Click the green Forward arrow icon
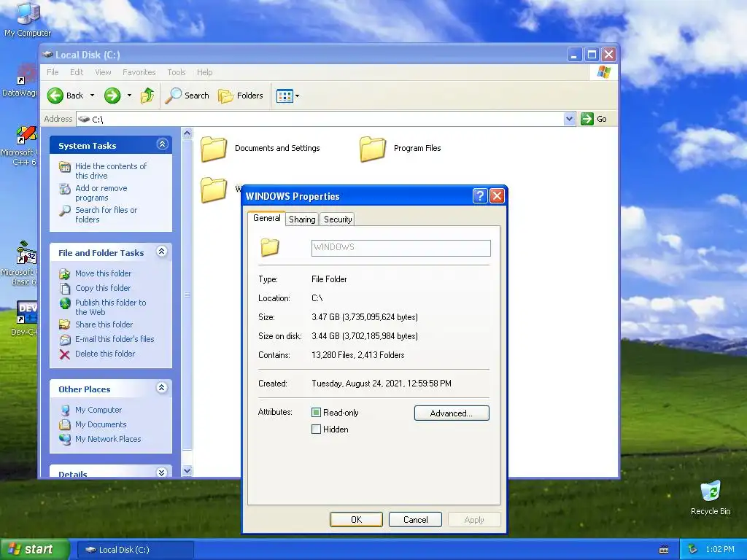Screen dimensions: 747x560 click(112, 96)
